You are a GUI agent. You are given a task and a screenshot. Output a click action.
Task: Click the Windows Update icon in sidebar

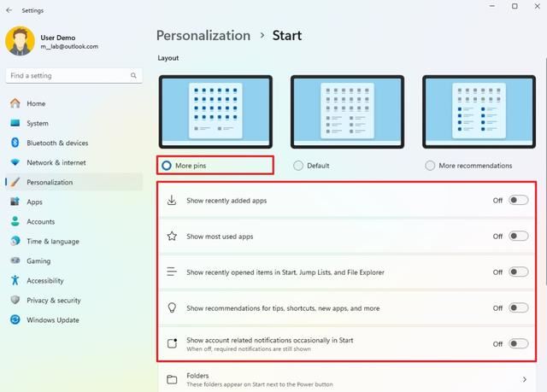[15, 320]
